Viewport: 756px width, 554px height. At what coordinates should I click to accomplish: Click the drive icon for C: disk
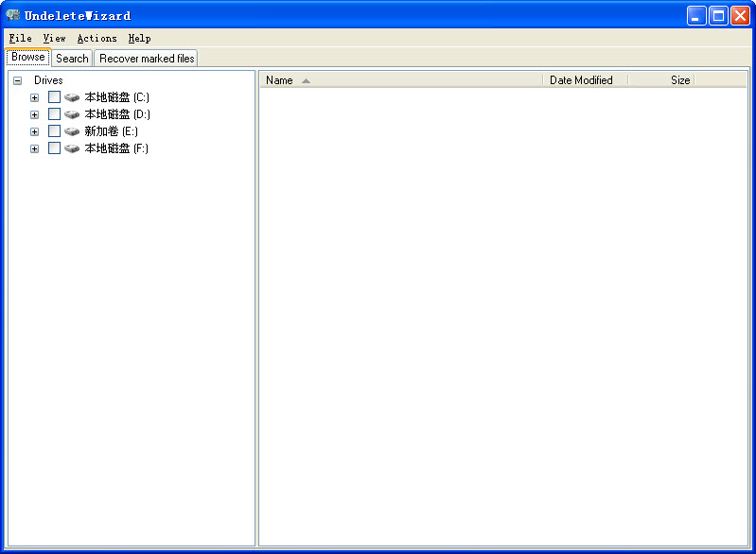point(72,97)
